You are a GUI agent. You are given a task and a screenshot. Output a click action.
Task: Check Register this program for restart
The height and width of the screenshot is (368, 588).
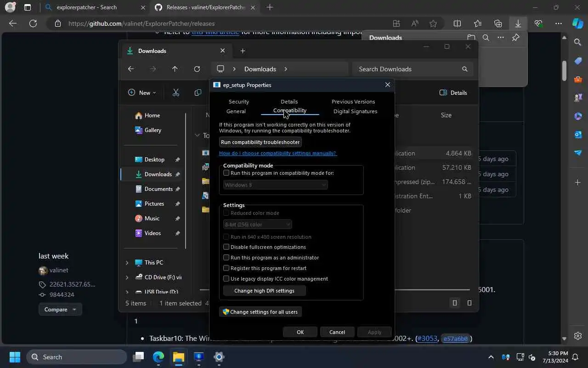point(226,268)
